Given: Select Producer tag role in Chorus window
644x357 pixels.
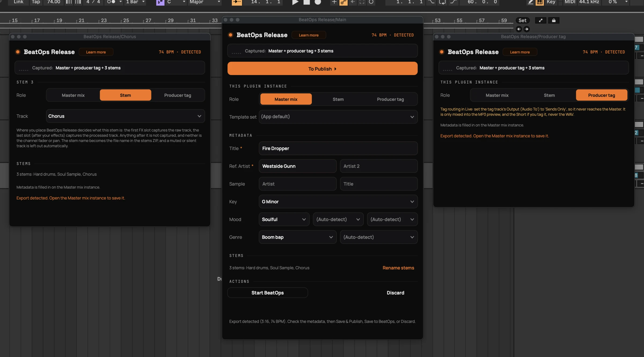Looking at the screenshot, I should (178, 95).
